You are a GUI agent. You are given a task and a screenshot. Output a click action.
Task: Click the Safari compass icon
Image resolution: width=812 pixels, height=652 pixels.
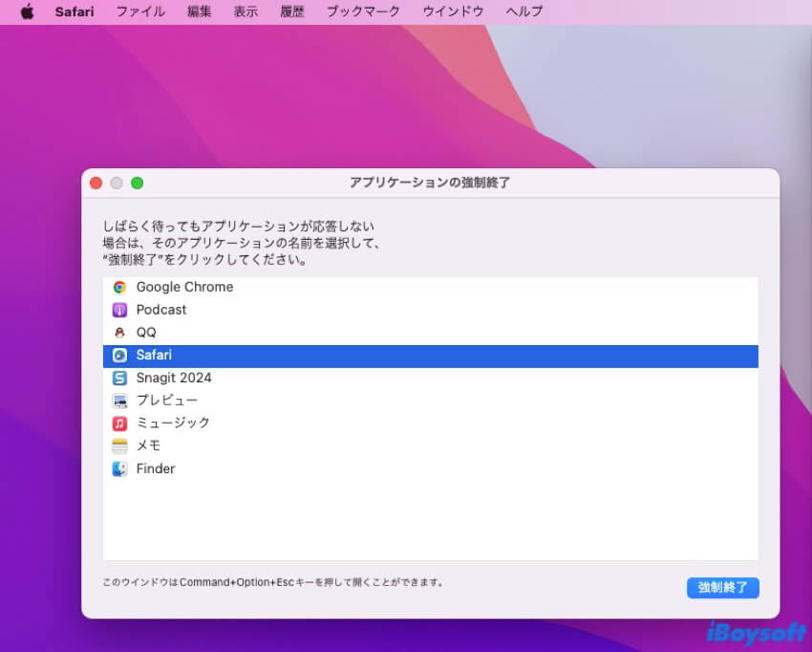(x=118, y=355)
